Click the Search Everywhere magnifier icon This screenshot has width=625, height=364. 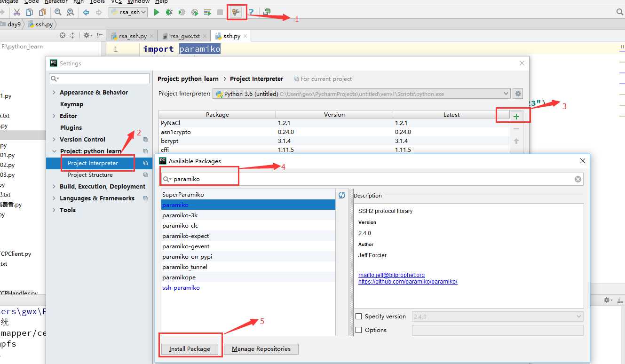[x=620, y=12]
